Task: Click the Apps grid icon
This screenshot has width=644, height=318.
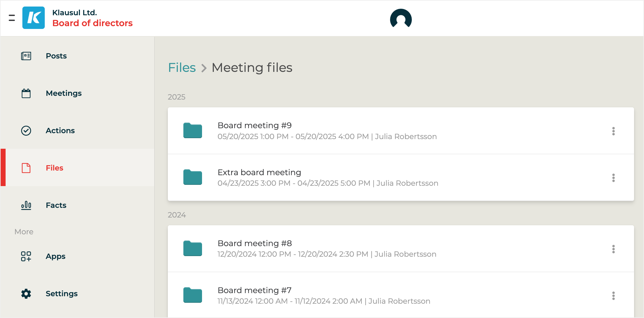Action: [x=26, y=256]
